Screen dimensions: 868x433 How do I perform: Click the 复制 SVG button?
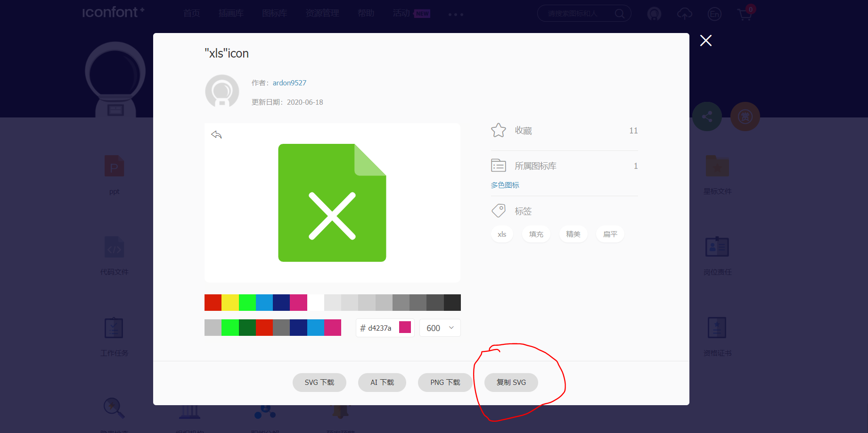(511, 382)
